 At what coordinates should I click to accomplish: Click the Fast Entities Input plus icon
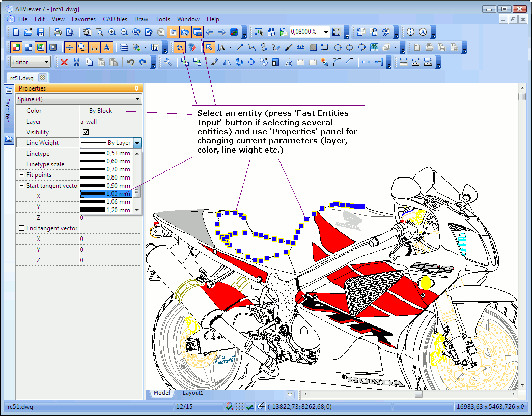pos(180,47)
